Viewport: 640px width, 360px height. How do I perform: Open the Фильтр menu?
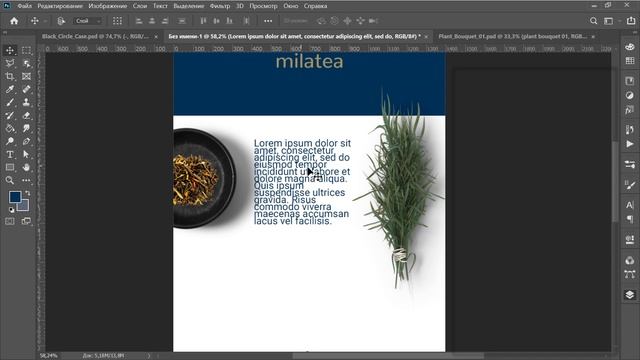point(220,6)
